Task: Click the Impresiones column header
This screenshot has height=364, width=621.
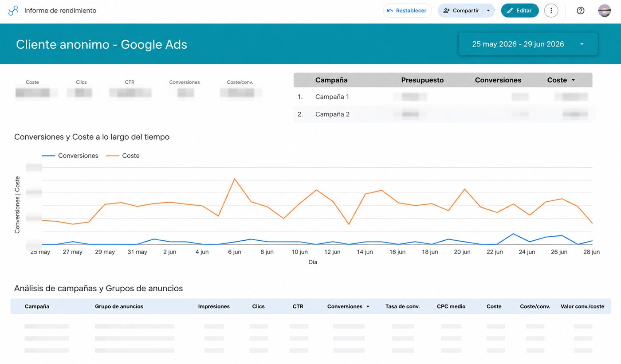Action: [x=214, y=306]
